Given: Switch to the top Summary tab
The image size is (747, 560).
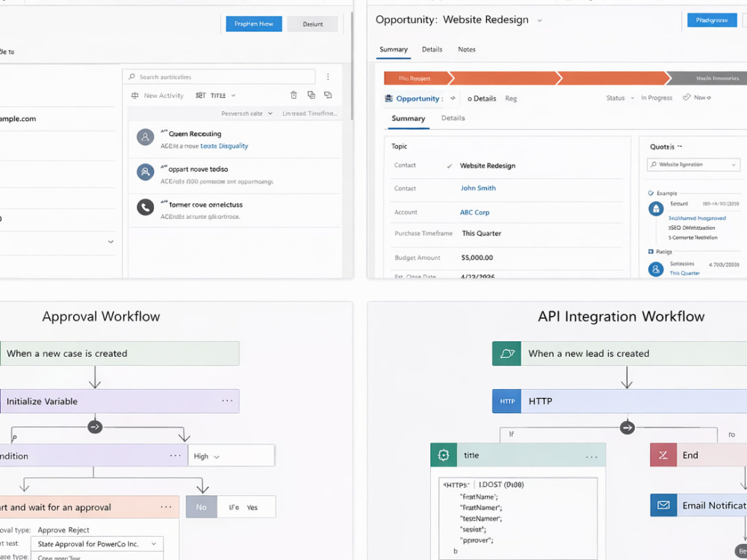Looking at the screenshot, I should pyautogui.click(x=394, y=49).
